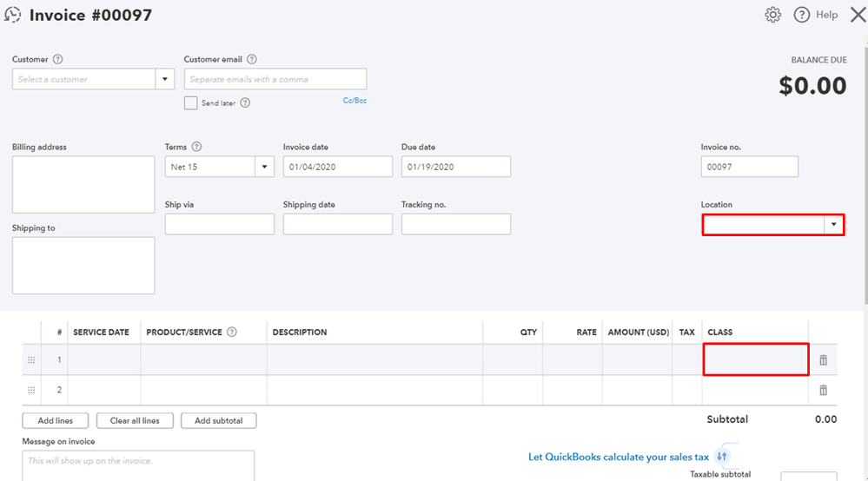Viewport: 868px width, 481px height.
Task: Click the Description cell in line 1
Action: coord(374,359)
